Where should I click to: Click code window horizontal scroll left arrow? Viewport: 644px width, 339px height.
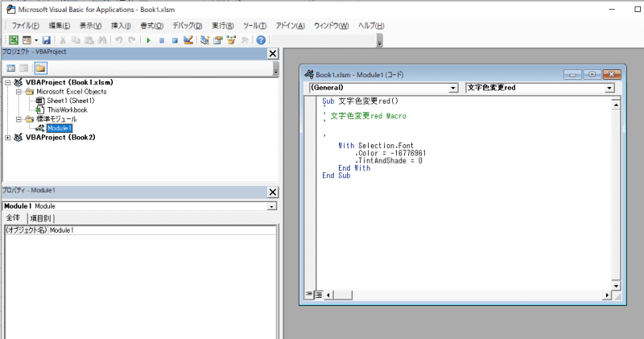tap(328, 295)
